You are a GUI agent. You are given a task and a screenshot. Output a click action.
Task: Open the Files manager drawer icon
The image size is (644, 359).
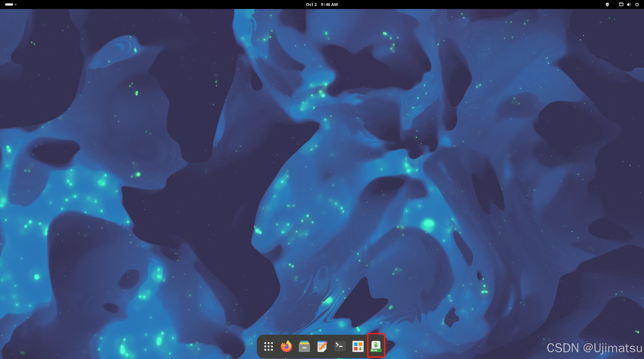304,346
